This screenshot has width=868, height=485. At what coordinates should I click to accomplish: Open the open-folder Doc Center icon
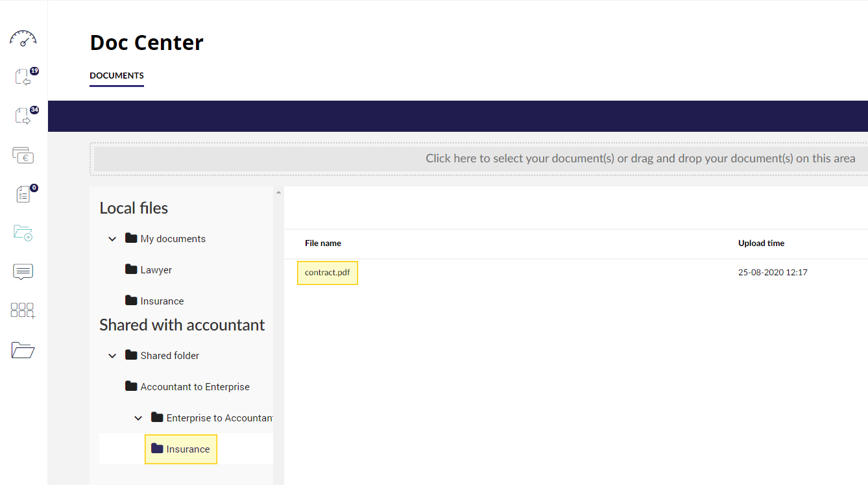click(x=23, y=350)
